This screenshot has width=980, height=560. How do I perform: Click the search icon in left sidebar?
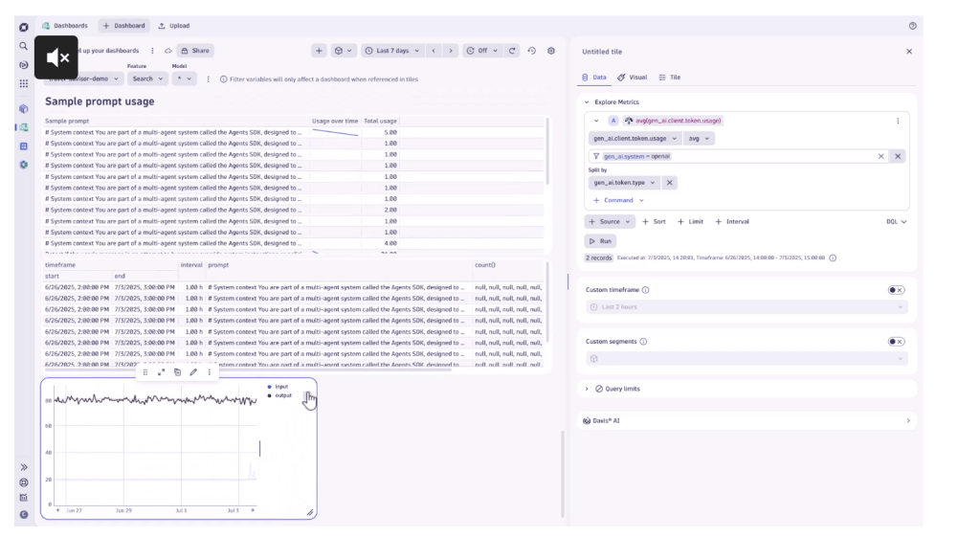24,46
